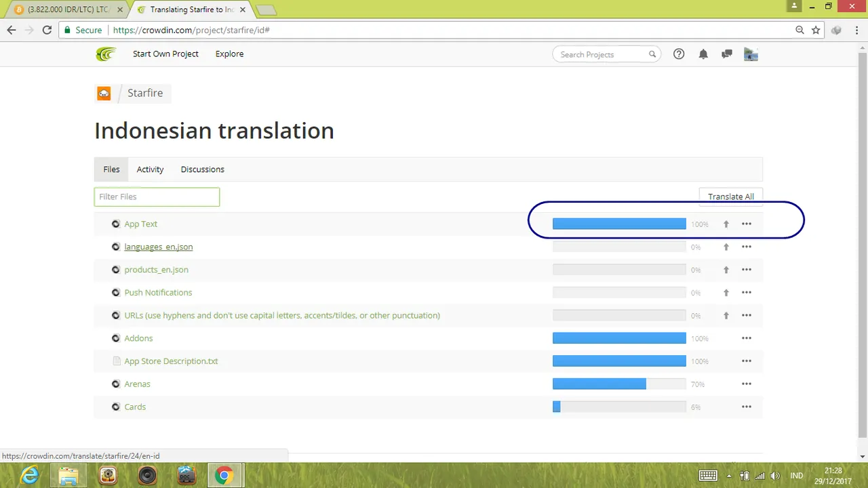Click the volume icon in system tray
The width and height of the screenshot is (868, 488).
tap(775, 476)
